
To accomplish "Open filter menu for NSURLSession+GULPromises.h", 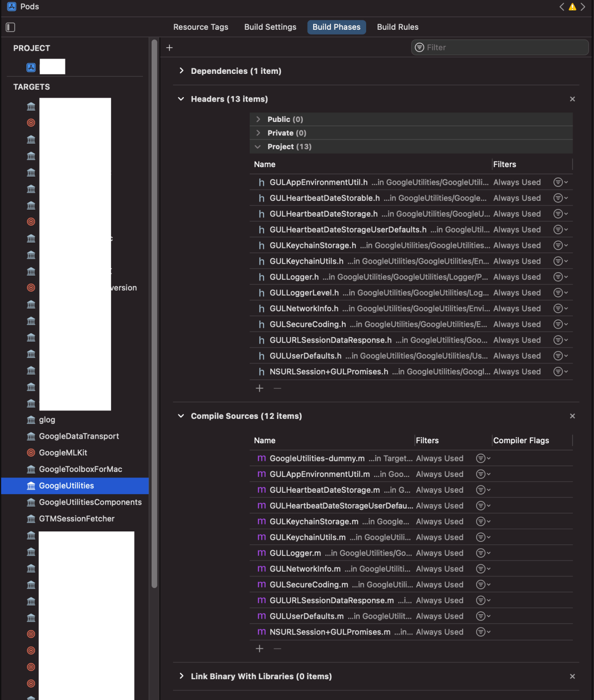I will (x=560, y=372).
